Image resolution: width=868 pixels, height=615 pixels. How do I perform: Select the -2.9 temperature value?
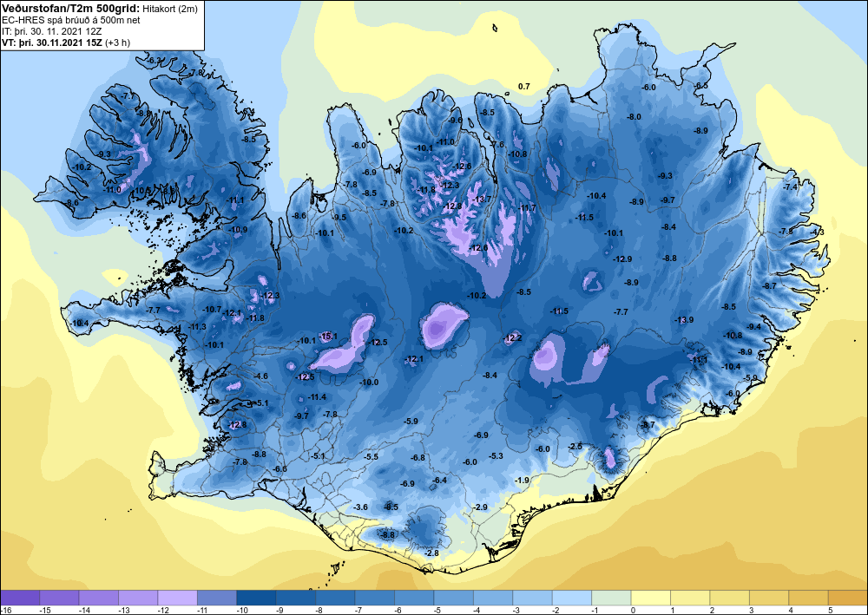pos(480,507)
